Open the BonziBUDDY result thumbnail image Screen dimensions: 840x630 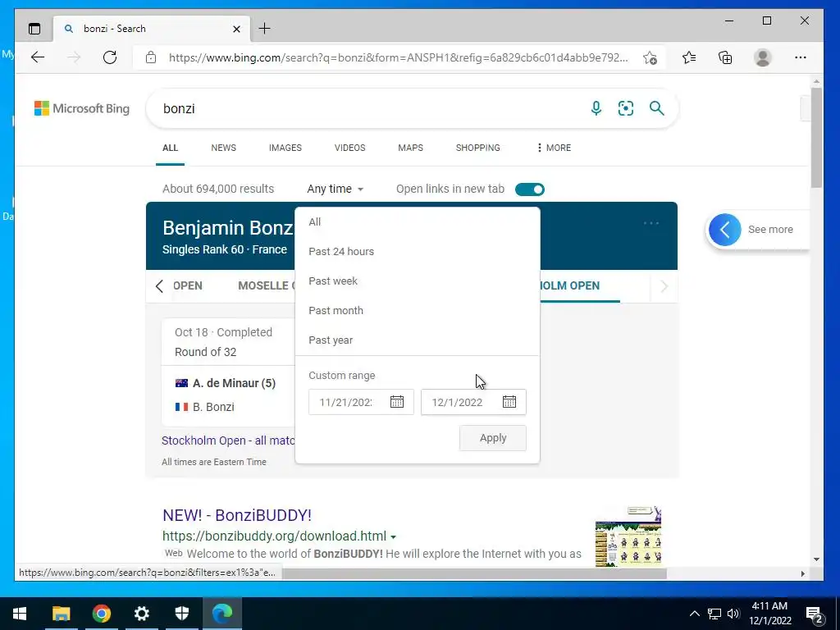tap(628, 536)
